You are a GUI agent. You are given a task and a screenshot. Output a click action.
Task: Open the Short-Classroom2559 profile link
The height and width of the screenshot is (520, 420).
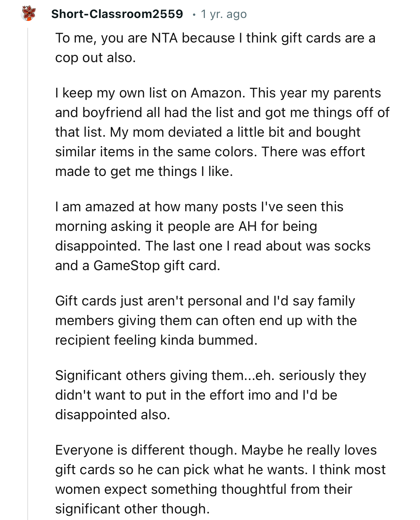click(x=117, y=14)
